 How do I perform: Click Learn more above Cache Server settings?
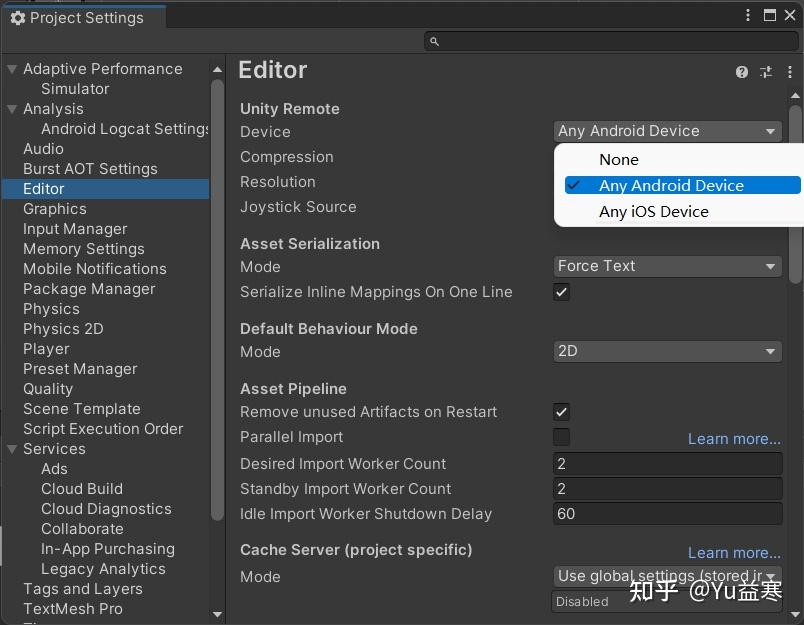click(734, 552)
